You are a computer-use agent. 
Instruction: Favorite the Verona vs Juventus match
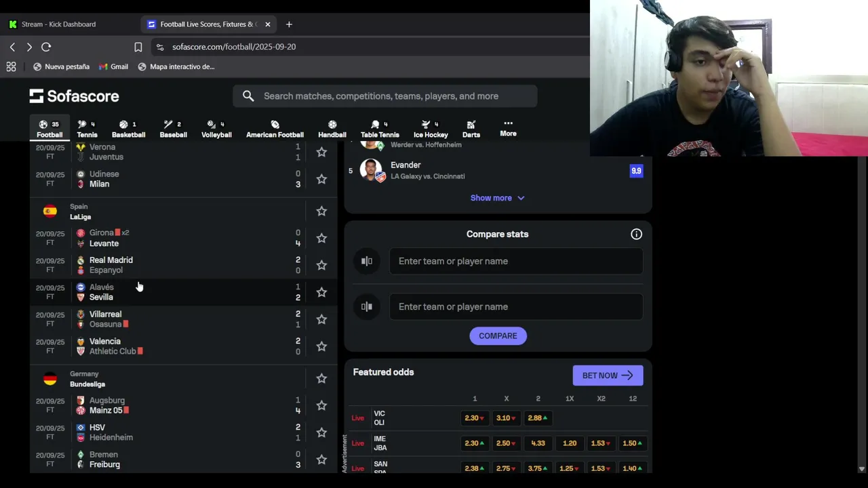point(321,152)
